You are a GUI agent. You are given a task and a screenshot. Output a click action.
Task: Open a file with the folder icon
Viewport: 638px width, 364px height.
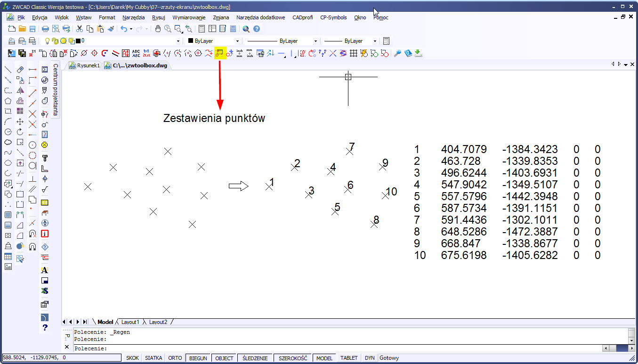pos(22,29)
